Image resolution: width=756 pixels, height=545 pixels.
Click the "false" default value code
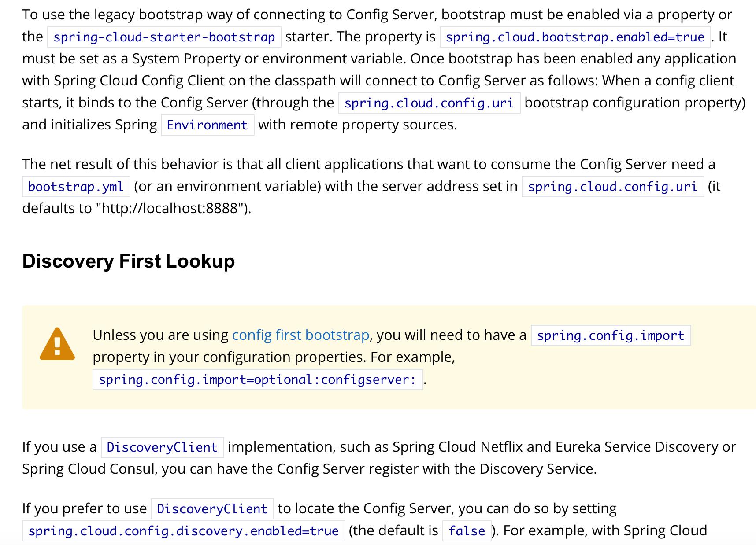pos(467,531)
